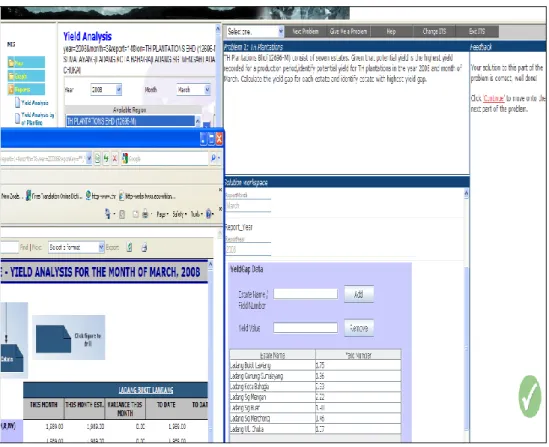Click the Graph folder icon in sidebar
This screenshot has height=447, width=549.
11,76
